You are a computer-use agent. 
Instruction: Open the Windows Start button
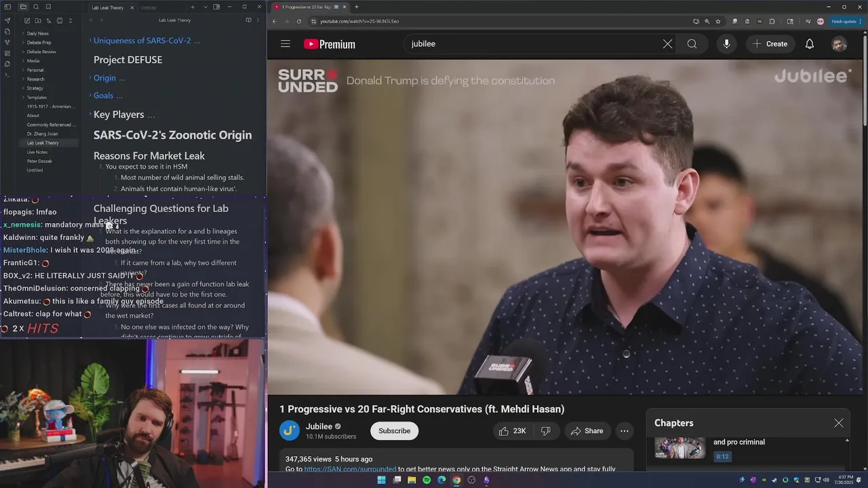coord(381,480)
